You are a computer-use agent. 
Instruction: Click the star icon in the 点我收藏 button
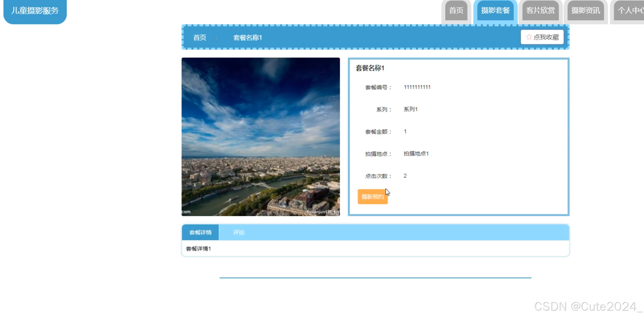[x=529, y=37]
